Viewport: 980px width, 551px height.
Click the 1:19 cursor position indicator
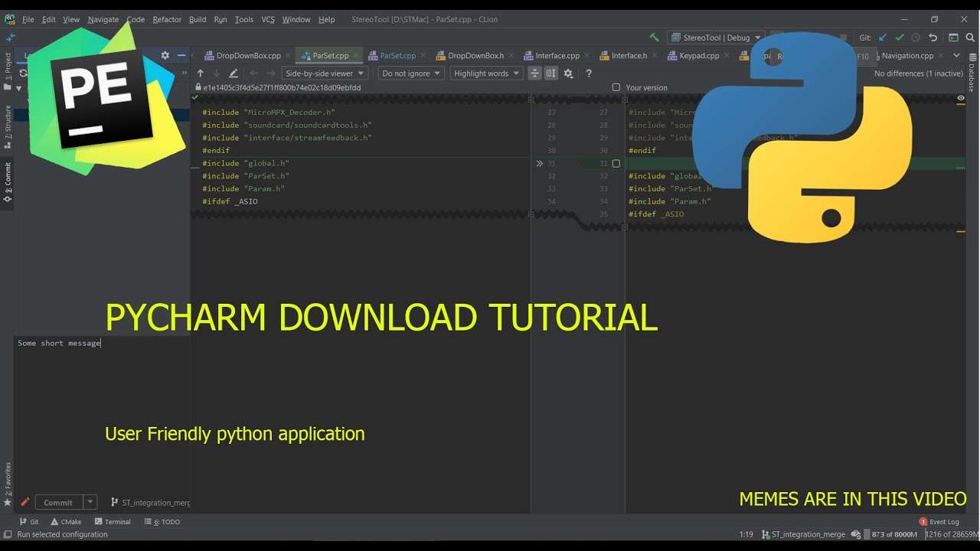point(746,534)
